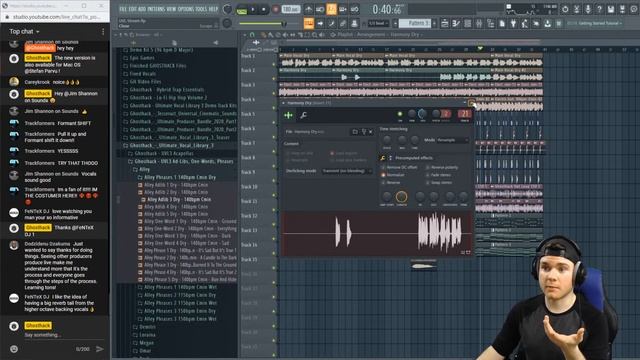Open the plugin picker plug icon
Viewport: 640px width, 360px height.
point(513,24)
